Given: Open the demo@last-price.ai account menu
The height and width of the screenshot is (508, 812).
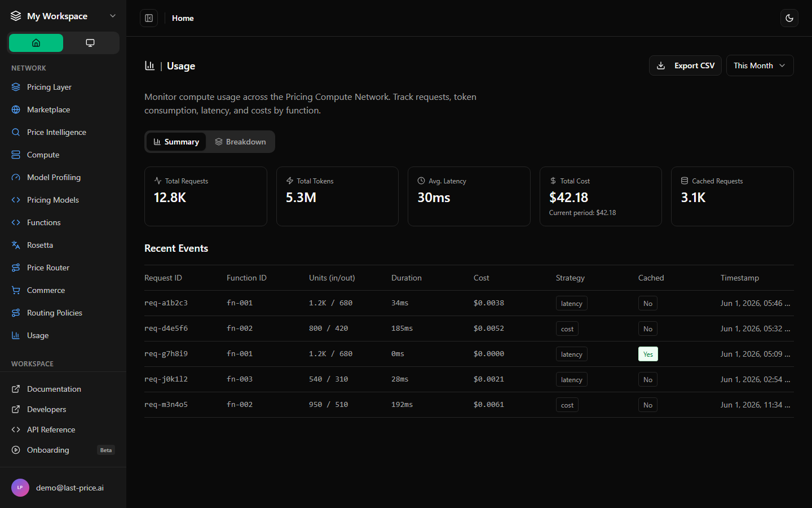Looking at the screenshot, I should (63, 488).
